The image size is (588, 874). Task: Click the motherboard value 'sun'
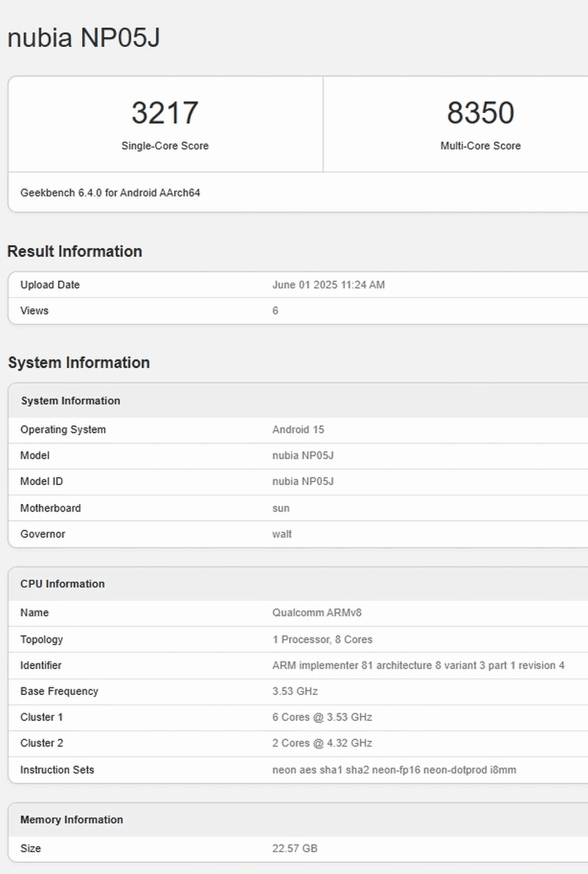pos(281,508)
